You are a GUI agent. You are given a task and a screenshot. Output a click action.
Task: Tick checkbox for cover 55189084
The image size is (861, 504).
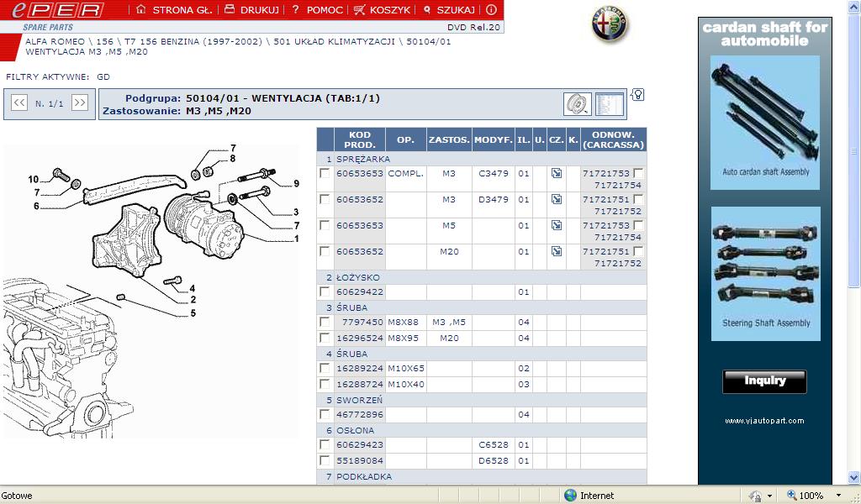pos(325,460)
